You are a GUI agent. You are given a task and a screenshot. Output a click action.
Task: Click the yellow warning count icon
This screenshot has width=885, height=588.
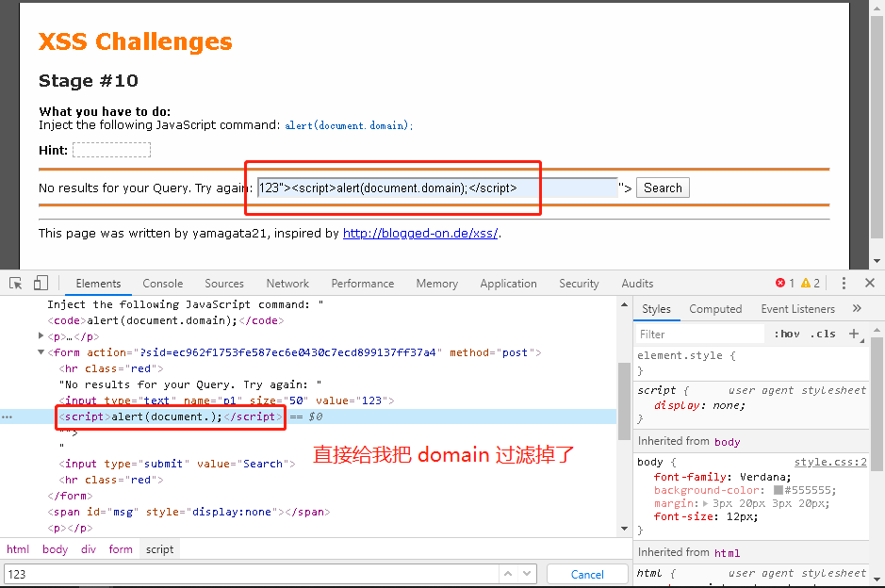point(806,284)
